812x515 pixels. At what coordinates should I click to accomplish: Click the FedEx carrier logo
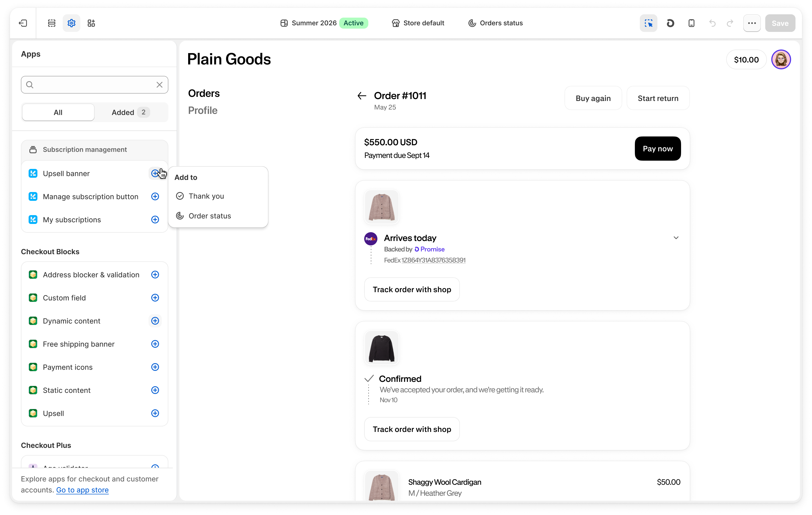point(371,239)
